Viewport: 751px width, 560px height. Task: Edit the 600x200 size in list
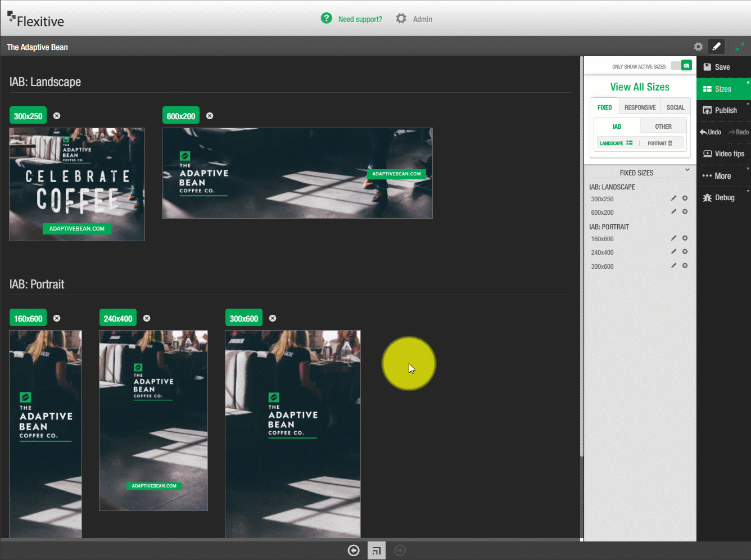tap(673, 211)
